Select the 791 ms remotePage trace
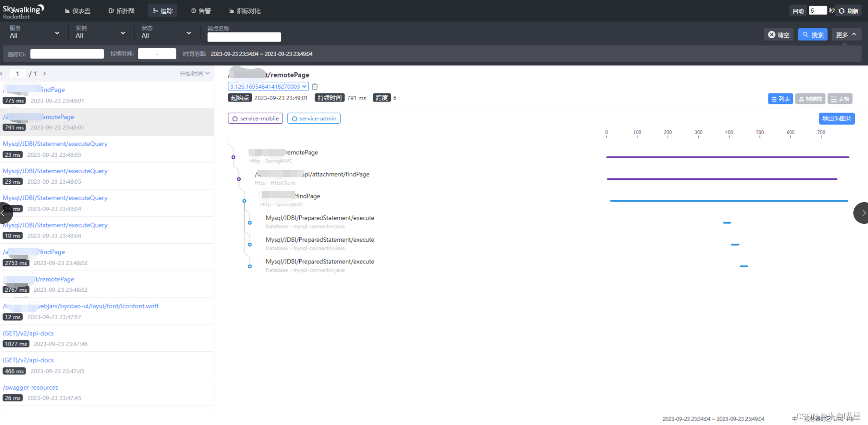 click(107, 122)
